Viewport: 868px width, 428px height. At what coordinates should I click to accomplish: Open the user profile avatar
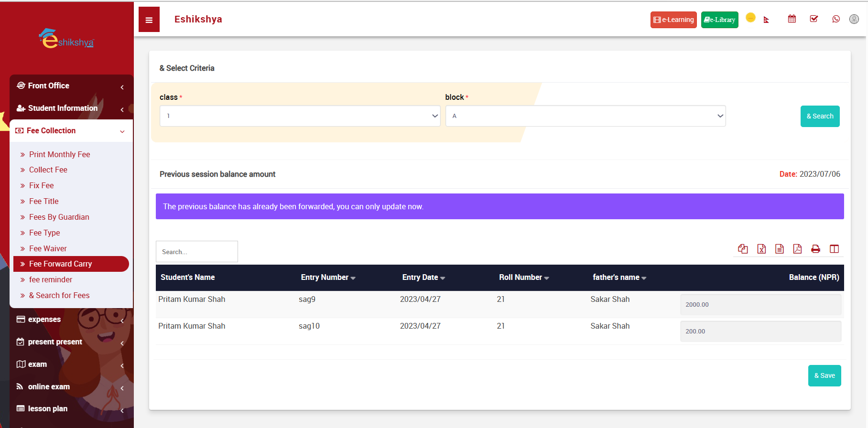click(854, 19)
